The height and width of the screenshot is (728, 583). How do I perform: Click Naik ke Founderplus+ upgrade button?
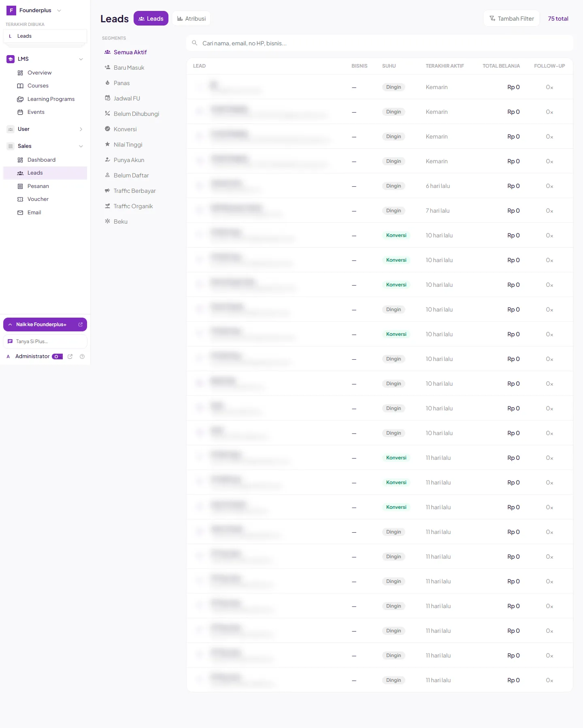pos(45,325)
